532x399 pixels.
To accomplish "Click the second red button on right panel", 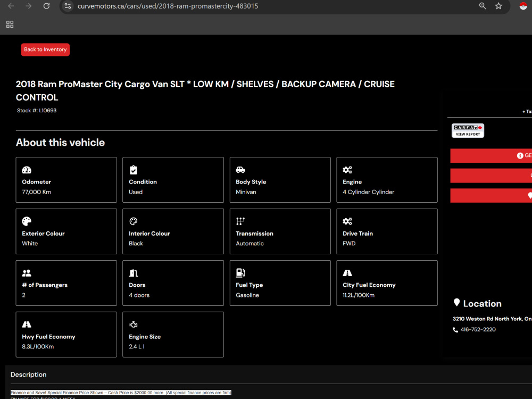I will pos(491,176).
